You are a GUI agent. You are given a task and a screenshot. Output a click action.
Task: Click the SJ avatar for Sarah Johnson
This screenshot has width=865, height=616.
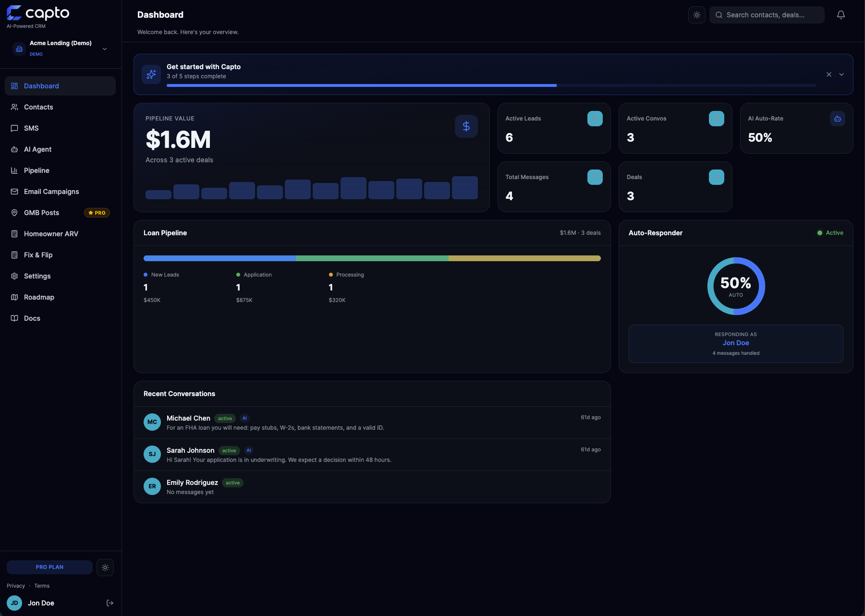tap(152, 454)
